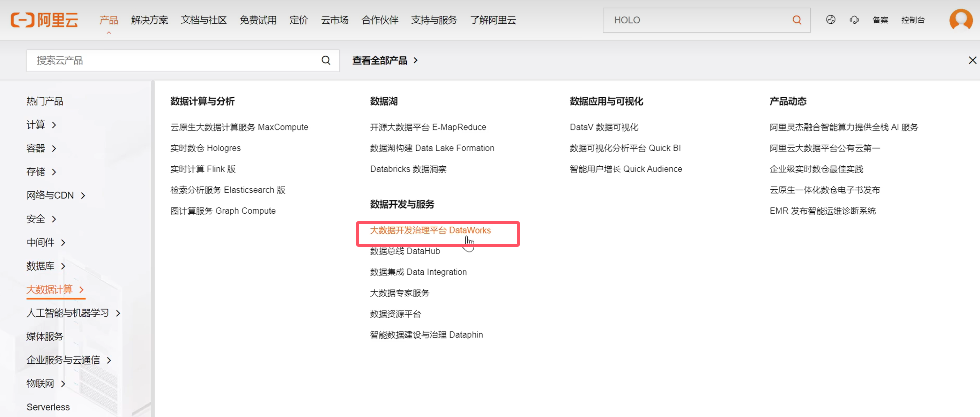The height and width of the screenshot is (417, 980).
Task: Open the user avatar profile
Action: (961, 19)
